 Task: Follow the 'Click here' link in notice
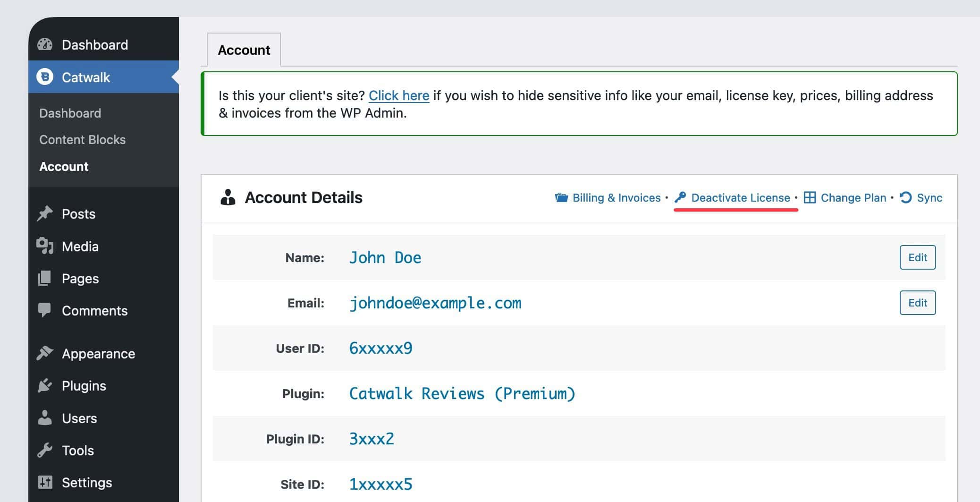[399, 95]
